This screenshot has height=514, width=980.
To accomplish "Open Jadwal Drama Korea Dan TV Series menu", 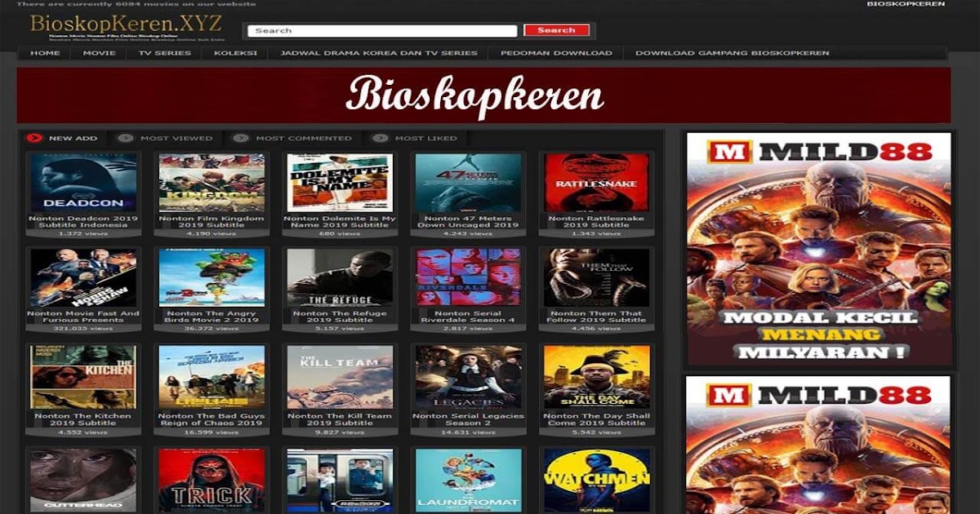I will [x=379, y=53].
